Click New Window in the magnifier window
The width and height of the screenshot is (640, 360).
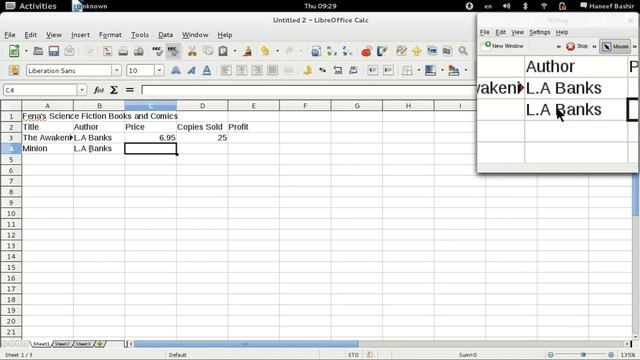[x=504, y=46]
